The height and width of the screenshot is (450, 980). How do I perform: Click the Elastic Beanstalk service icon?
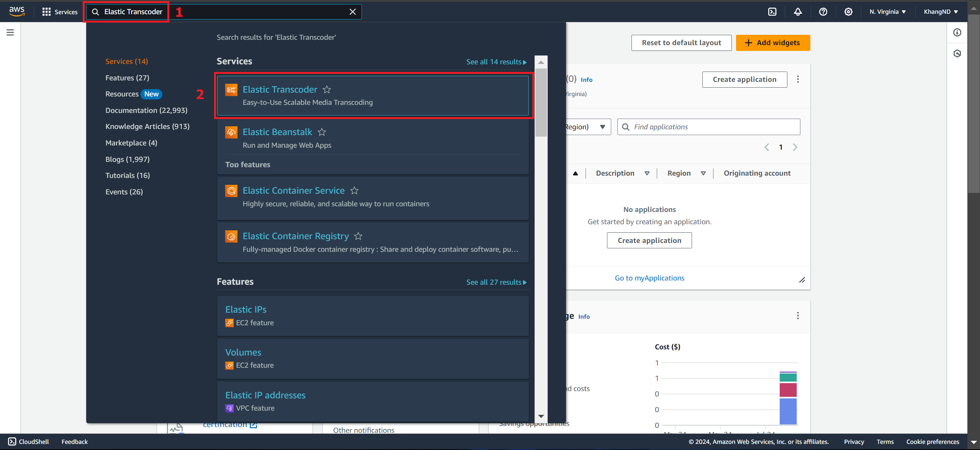pyautogui.click(x=231, y=132)
